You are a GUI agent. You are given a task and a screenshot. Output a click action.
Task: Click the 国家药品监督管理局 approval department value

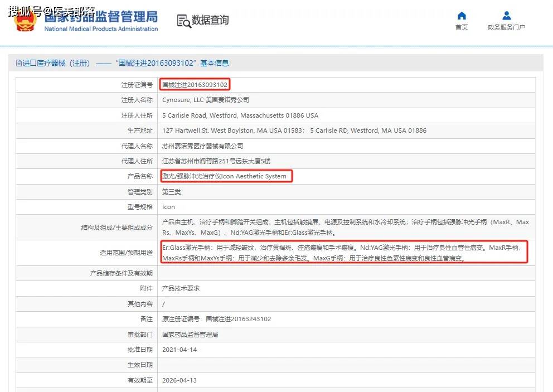click(190, 335)
